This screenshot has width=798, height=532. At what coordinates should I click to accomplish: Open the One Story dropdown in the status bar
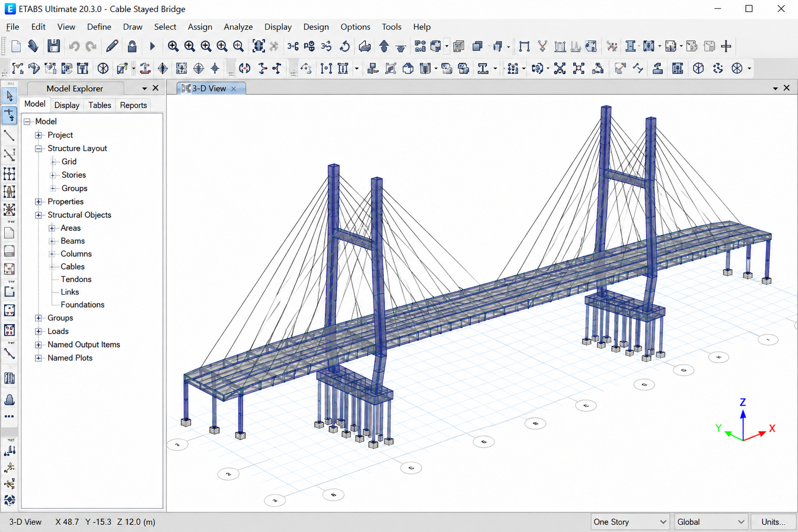630,522
